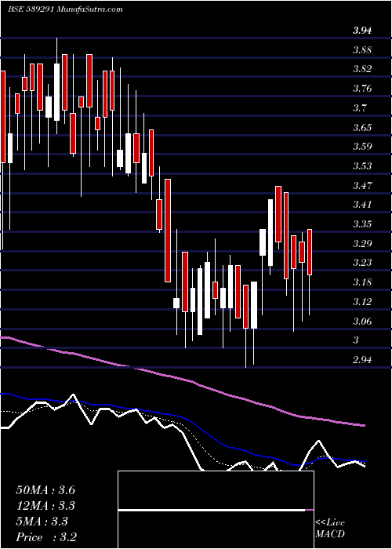The image size is (392, 549).
Task: Click the 12MA : 3.3 readout
Action: point(45,506)
